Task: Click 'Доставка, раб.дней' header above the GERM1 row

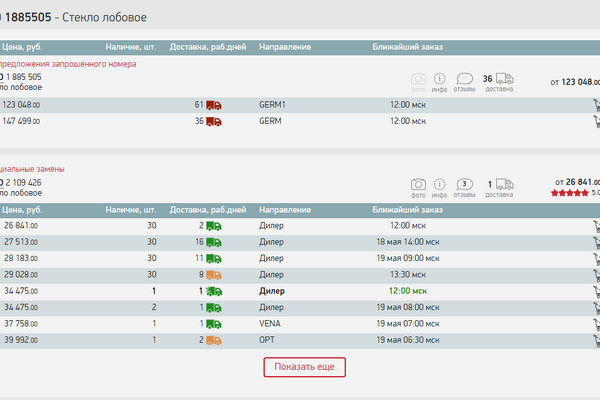Action: click(x=208, y=47)
